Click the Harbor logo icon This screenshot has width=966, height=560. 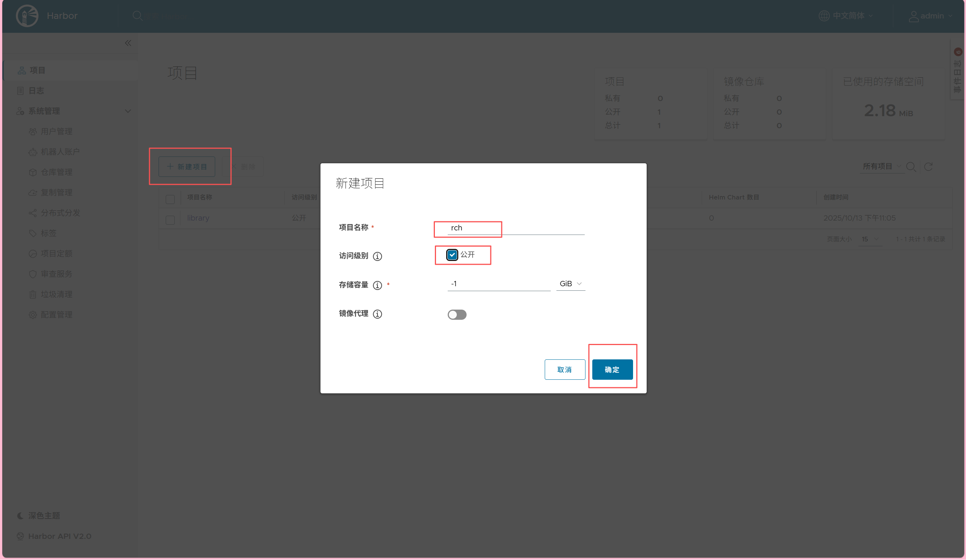[x=27, y=16]
